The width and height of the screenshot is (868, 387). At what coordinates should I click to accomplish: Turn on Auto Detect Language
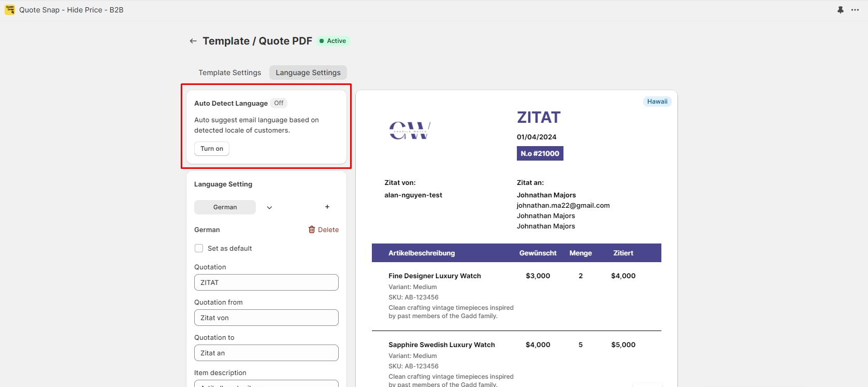212,149
